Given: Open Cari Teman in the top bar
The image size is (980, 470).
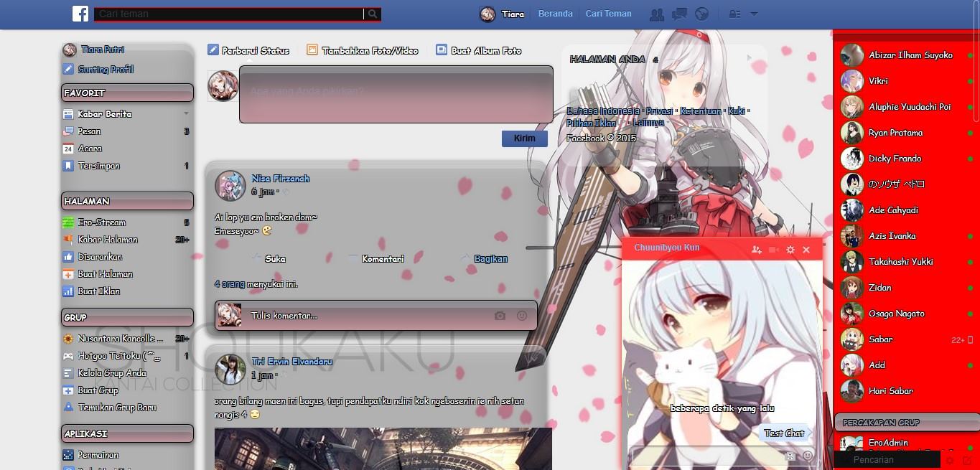Looking at the screenshot, I should pyautogui.click(x=608, y=14).
